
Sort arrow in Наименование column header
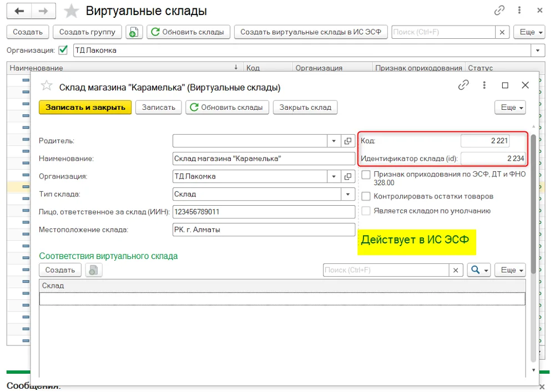[x=236, y=67]
